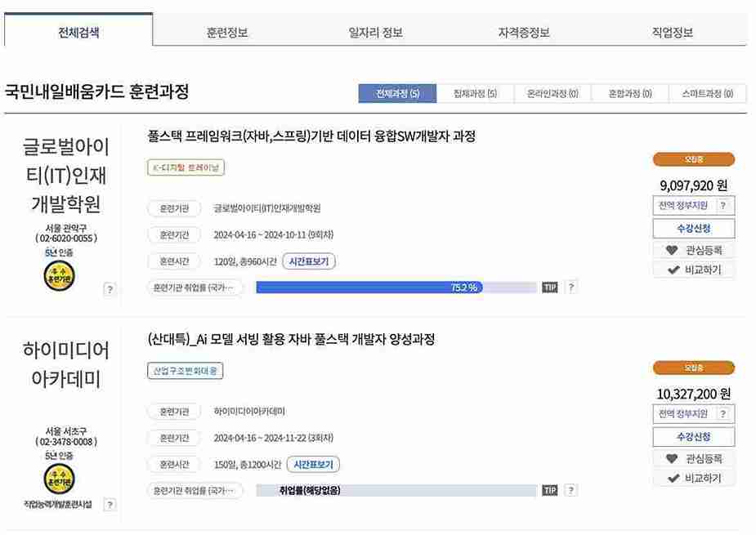Viewport: 756px width, 535px height.
Task: Click the TIP icon on the 하이미디어아카데미 course row
Action: click(x=549, y=489)
